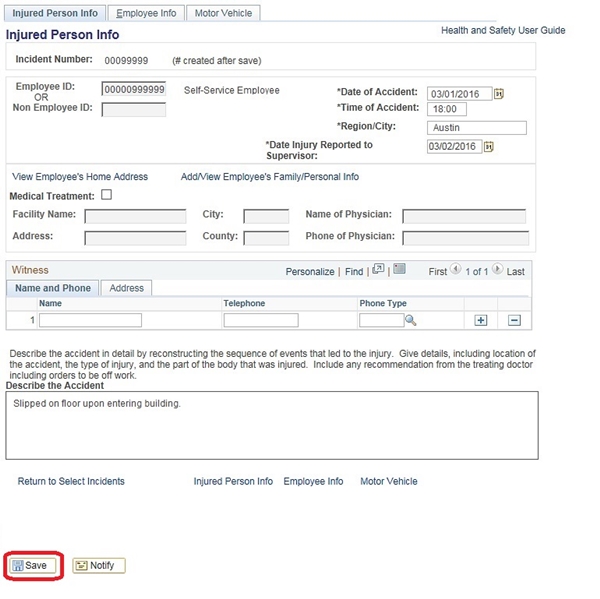The height and width of the screenshot is (599, 600).
Task: Show previous witness row arrow
Action: tap(456, 270)
